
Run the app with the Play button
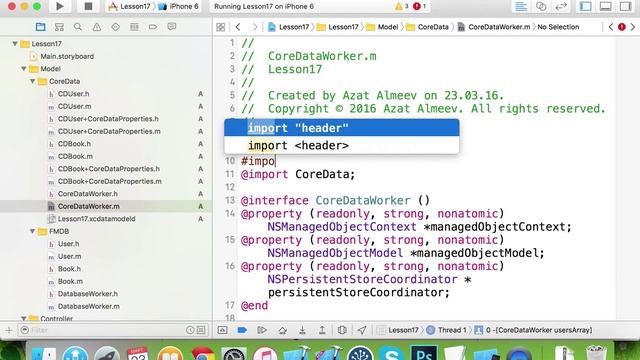pos(60,6)
